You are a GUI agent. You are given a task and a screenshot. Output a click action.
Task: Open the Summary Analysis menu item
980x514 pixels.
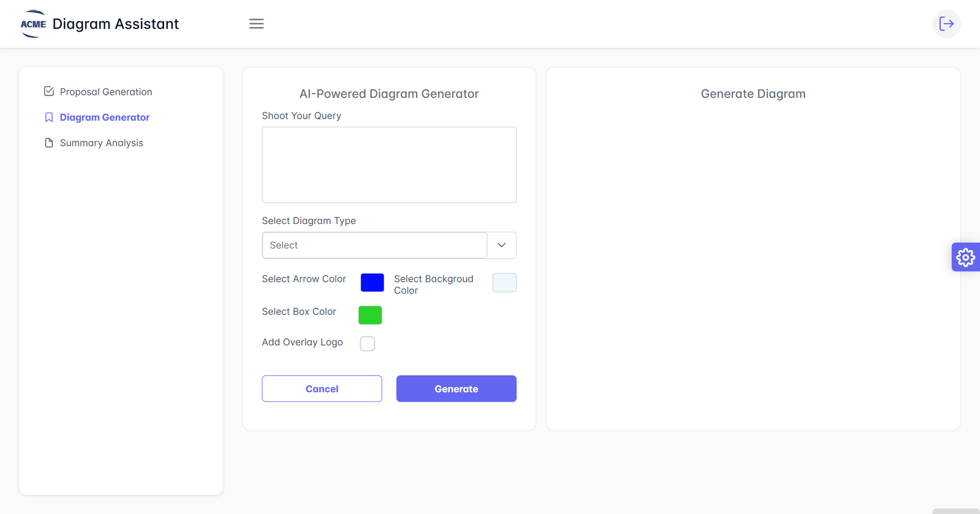tap(102, 143)
